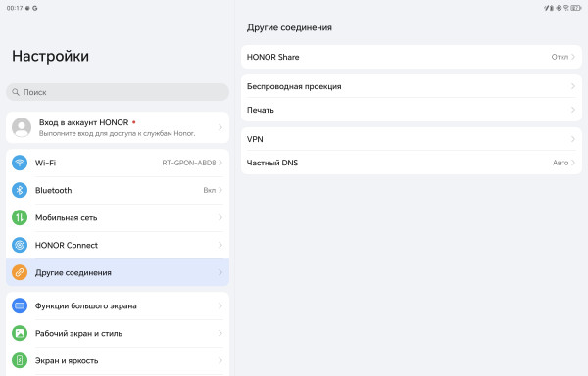Viewport: 588px width, 376px height.
Task: Open Экран и яркость settings
Action: (x=118, y=360)
